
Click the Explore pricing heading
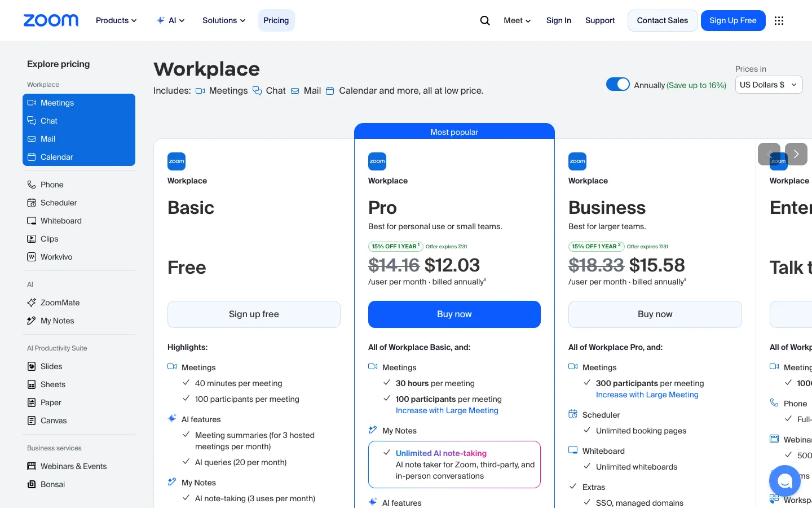[x=59, y=64]
